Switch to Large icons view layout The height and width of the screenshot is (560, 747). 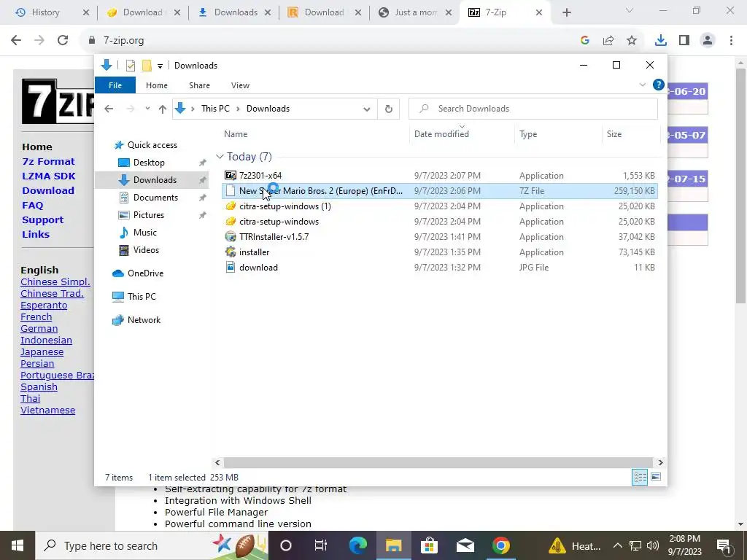pos(656,477)
